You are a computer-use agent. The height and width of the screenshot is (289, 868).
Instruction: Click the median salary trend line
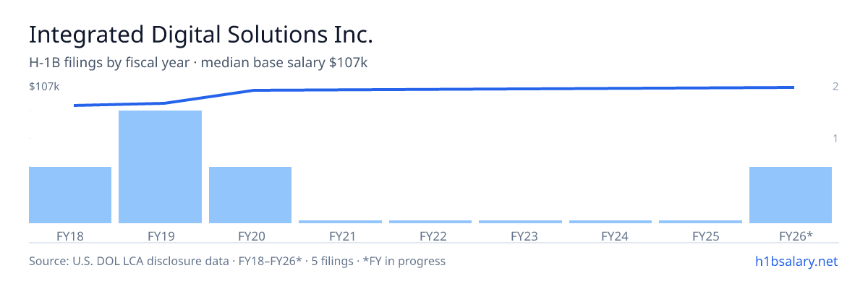tap(434, 90)
